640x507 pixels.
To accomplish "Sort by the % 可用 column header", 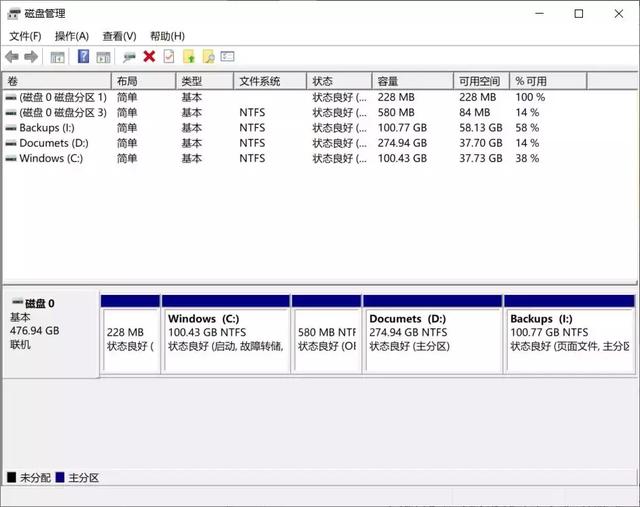I will click(x=549, y=81).
